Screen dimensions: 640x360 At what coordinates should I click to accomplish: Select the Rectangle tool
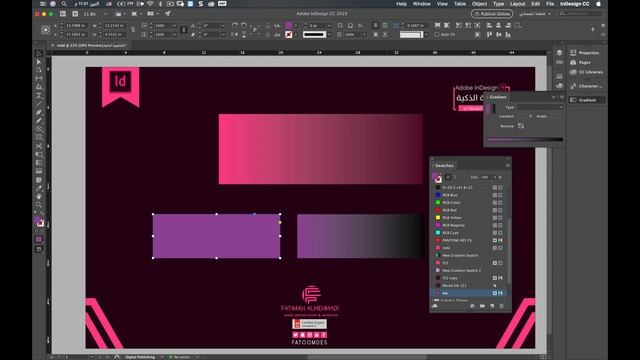pos(39,138)
